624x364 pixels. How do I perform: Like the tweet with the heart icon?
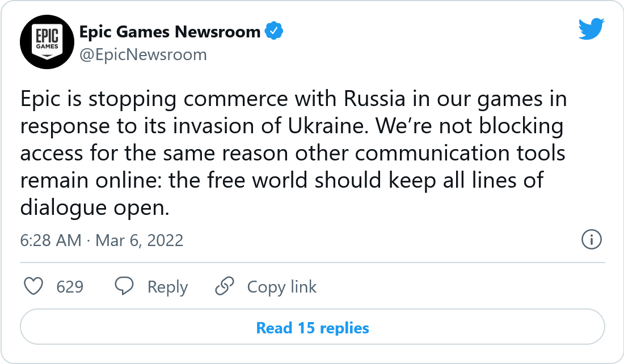coord(34,286)
